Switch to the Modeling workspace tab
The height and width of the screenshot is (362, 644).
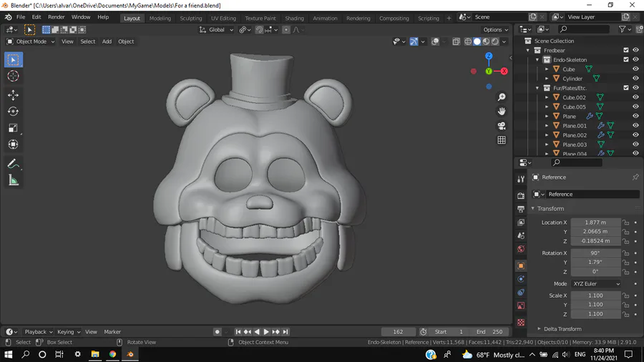pos(160,18)
